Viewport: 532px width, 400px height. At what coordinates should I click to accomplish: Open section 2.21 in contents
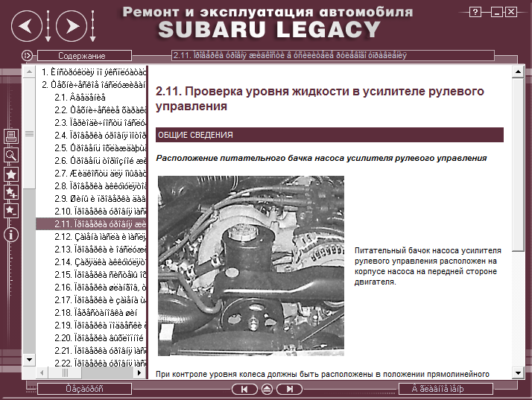100,351
